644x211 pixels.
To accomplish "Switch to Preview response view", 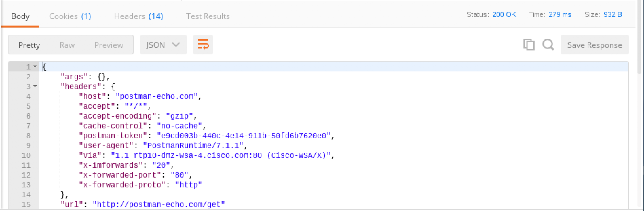I will tap(108, 45).
